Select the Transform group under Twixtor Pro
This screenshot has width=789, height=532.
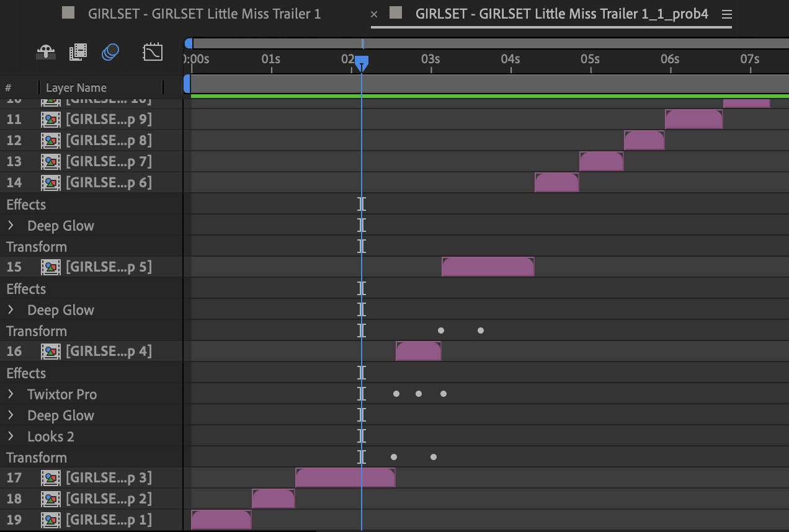[37, 457]
